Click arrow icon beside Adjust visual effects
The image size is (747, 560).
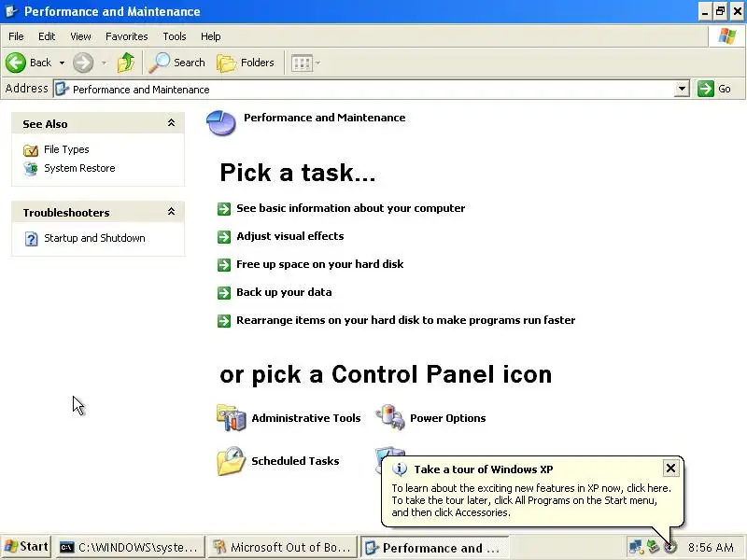(224, 237)
